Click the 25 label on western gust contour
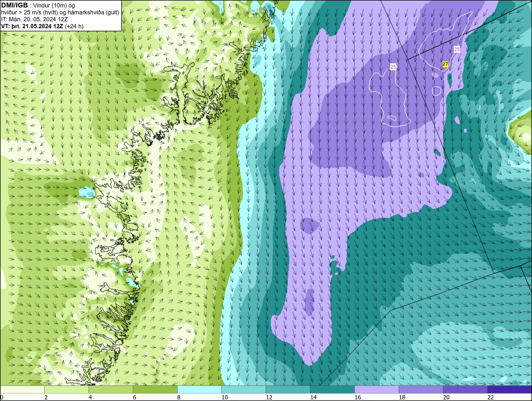The width and height of the screenshot is (532, 401). tap(393, 67)
